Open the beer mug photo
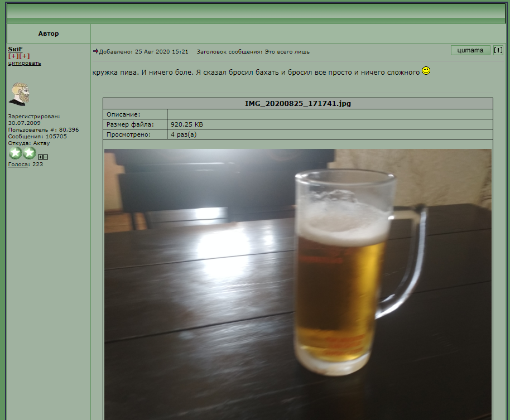 point(298,284)
